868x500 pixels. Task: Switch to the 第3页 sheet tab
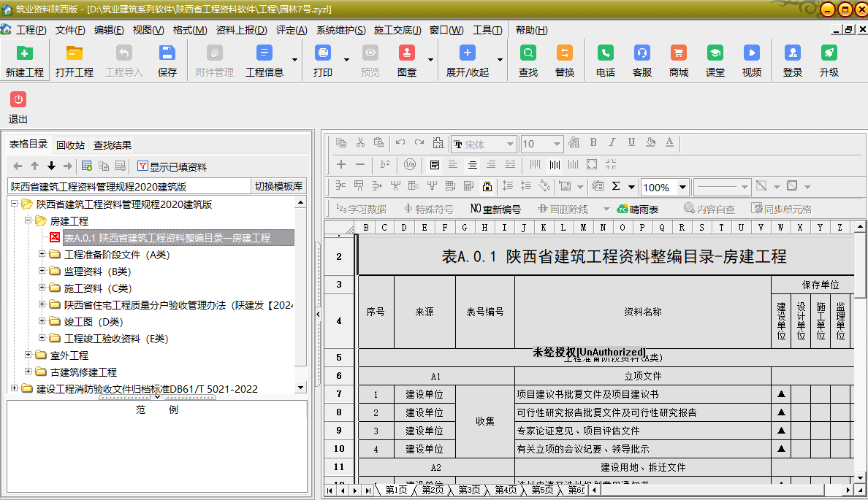(469, 490)
